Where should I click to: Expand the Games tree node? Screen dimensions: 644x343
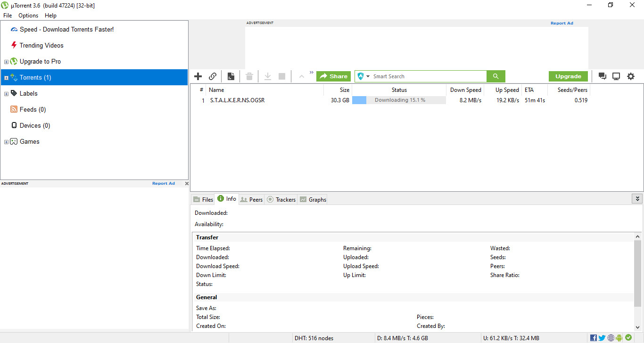click(6, 142)
